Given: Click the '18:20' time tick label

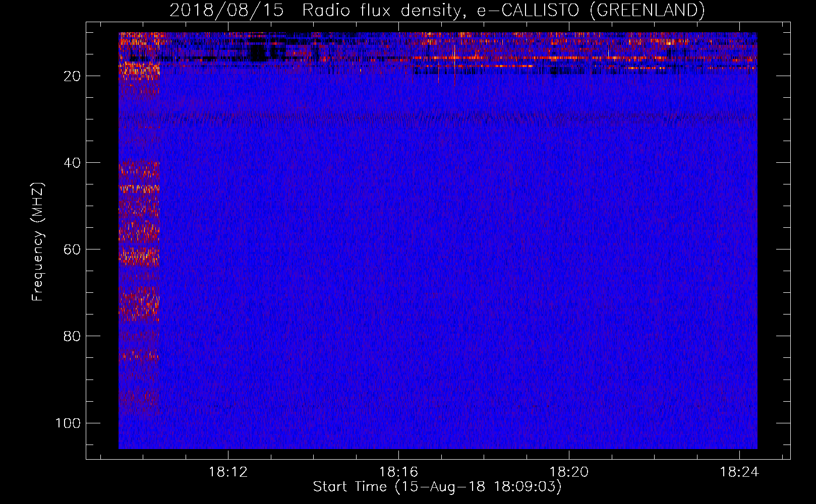Looking at the screenshot, I should pos(569,472).
